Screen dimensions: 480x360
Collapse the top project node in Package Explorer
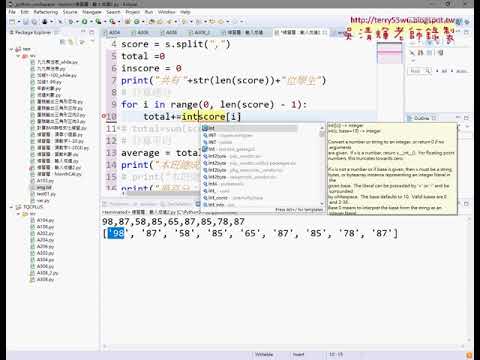pos(12,49)
